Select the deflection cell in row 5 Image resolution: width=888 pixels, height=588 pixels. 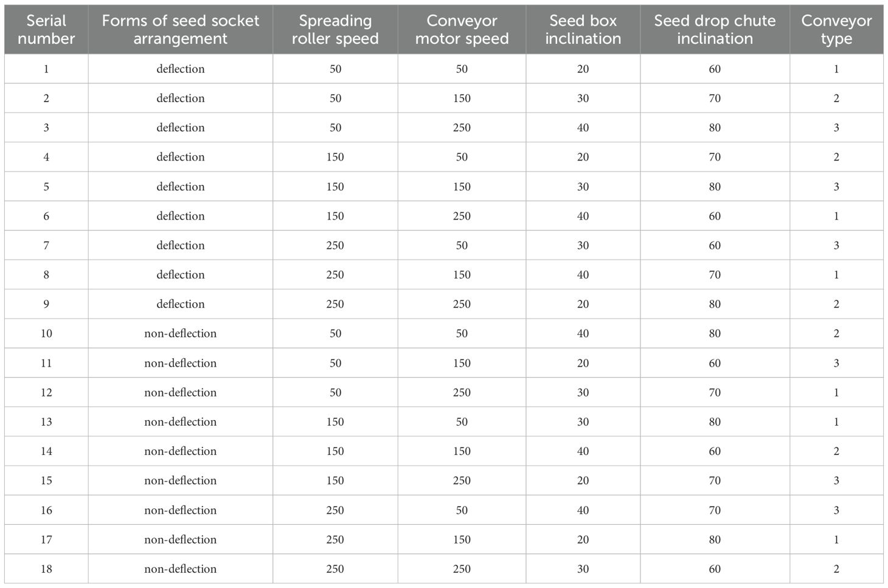(x=180, y=187)
